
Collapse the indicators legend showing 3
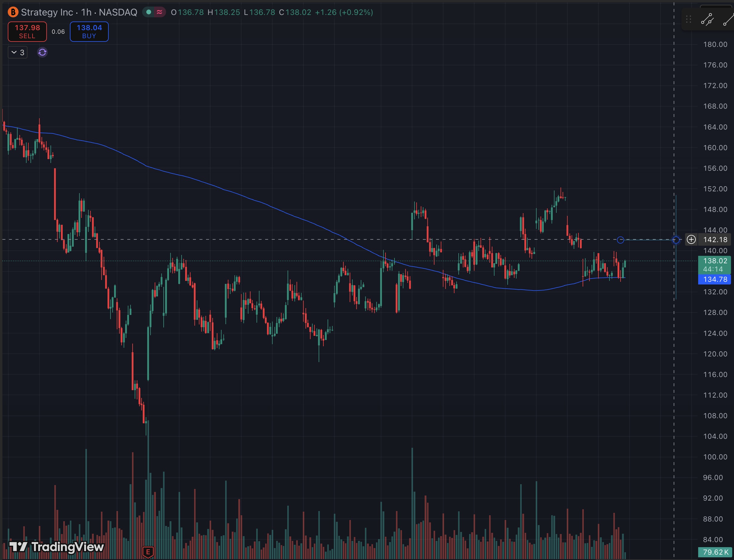tap(18, 52)
